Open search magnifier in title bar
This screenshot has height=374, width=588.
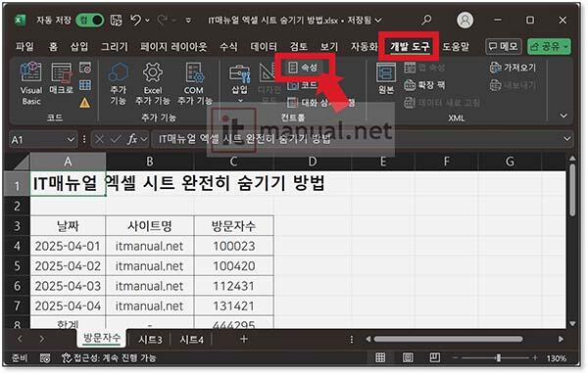point(426,20)
